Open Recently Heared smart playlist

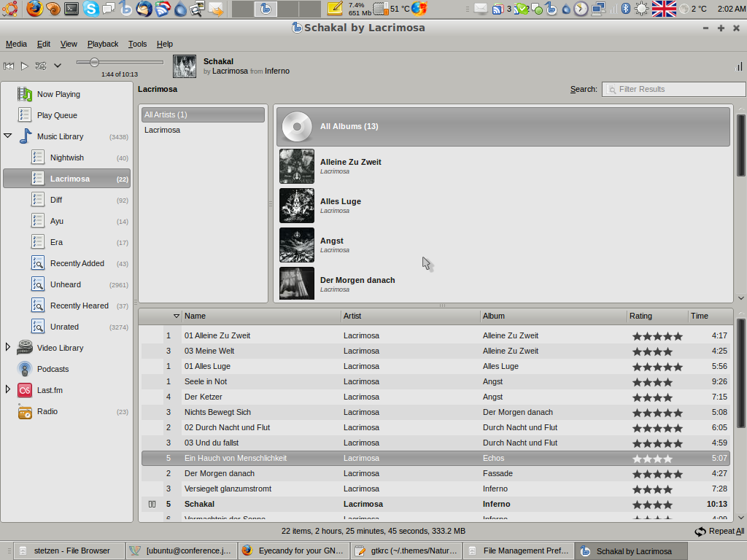(x=66, y=306)
